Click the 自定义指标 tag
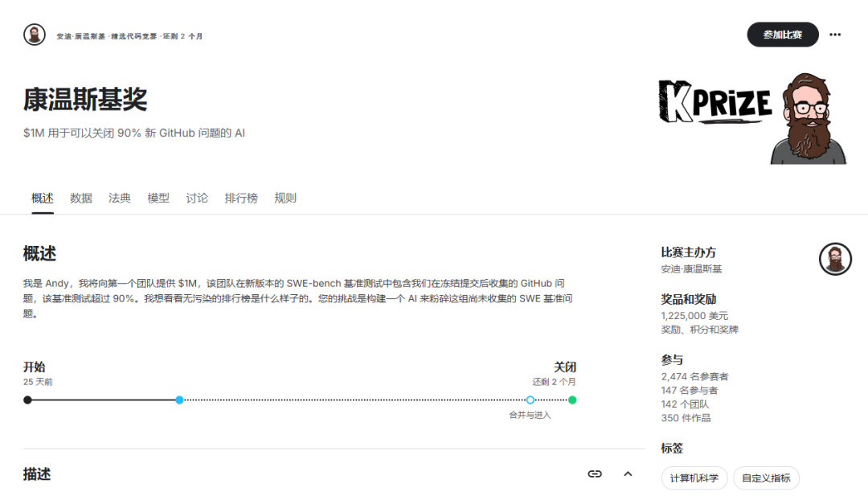Screen dimensions: 868x496 tap(766, 478)
